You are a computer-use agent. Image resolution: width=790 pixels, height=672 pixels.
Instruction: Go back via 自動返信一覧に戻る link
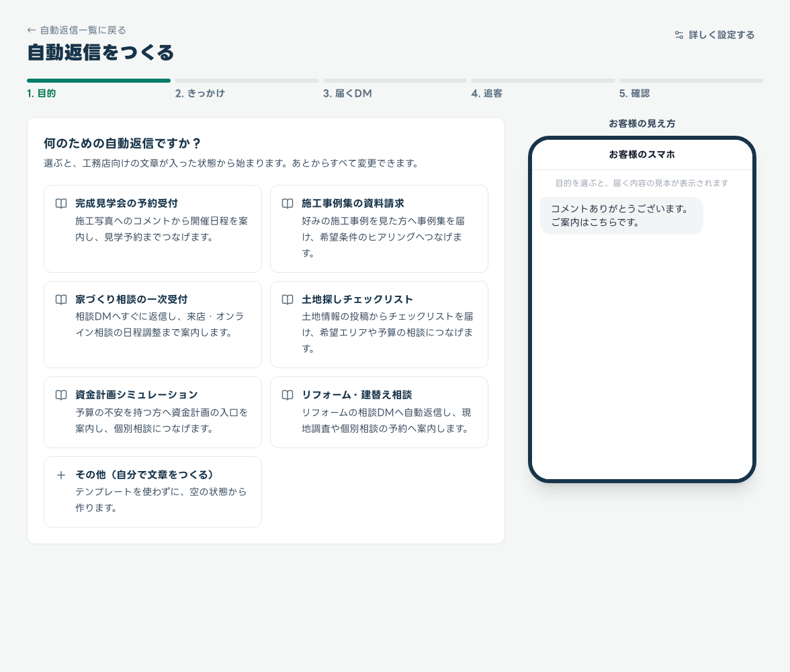[77, 30]
